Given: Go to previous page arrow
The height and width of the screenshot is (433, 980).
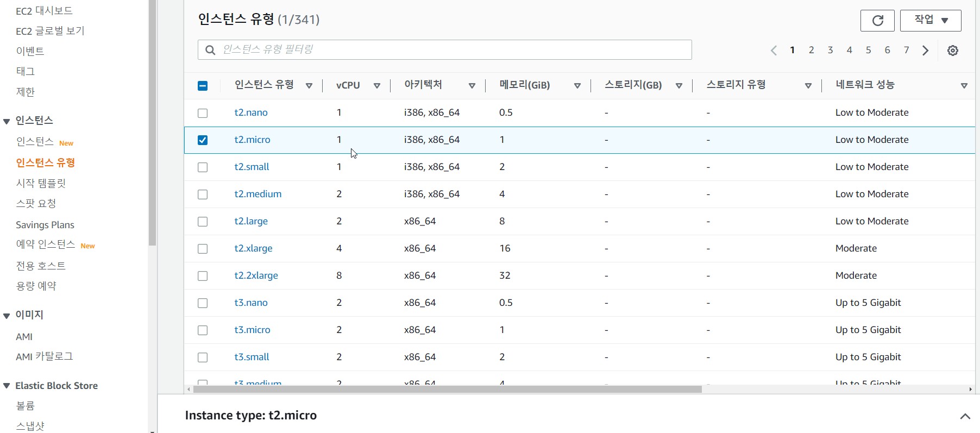Looking at the screenshot, I should click(x=774, y=51).
